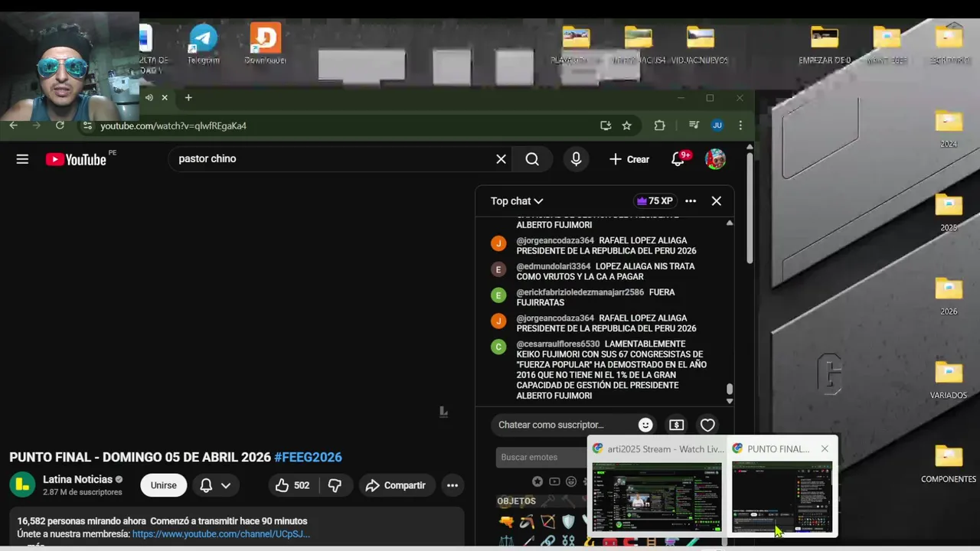The width and height of the screenshot is (980, 551).
Task: Expand the Top chat mode dropdown
Action: tap(517, 201)
